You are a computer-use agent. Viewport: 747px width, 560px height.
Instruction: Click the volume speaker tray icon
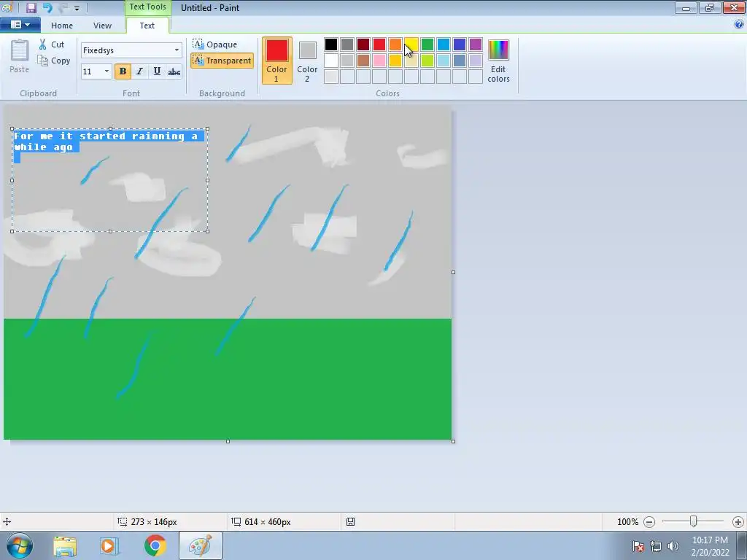tap(673, 546)
